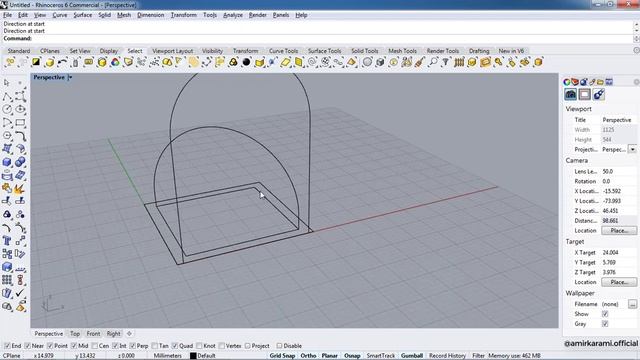Pick the Polyline tool in left toolbar

coord(7,96)
